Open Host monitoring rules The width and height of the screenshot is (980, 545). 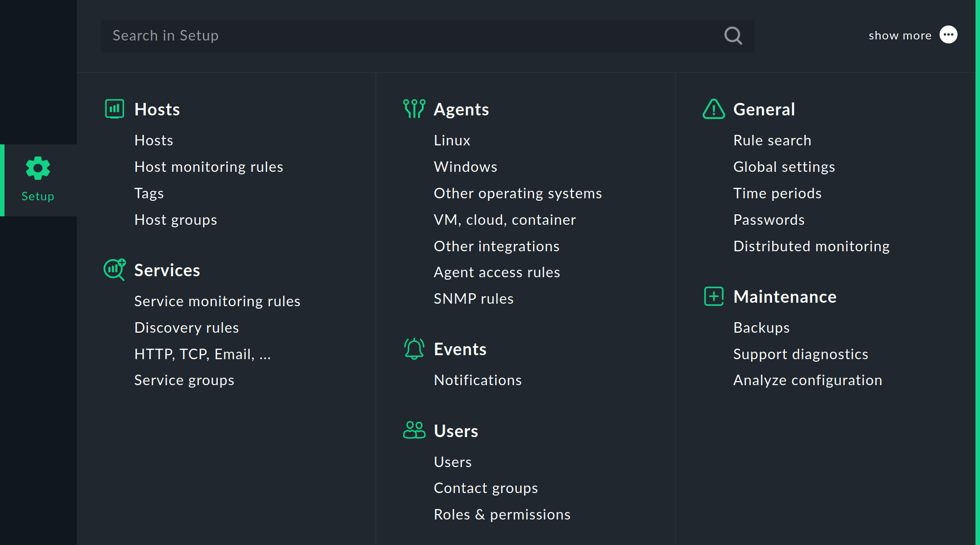209,167
